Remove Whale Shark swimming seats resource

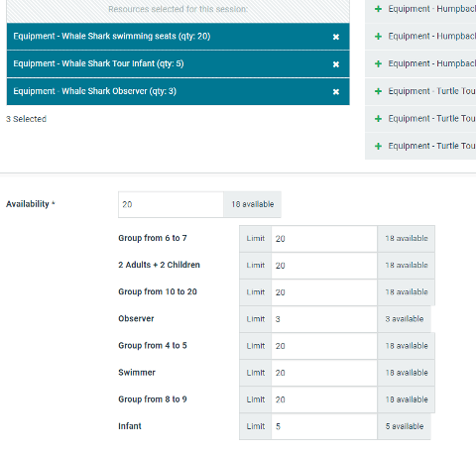coord(336,37)
